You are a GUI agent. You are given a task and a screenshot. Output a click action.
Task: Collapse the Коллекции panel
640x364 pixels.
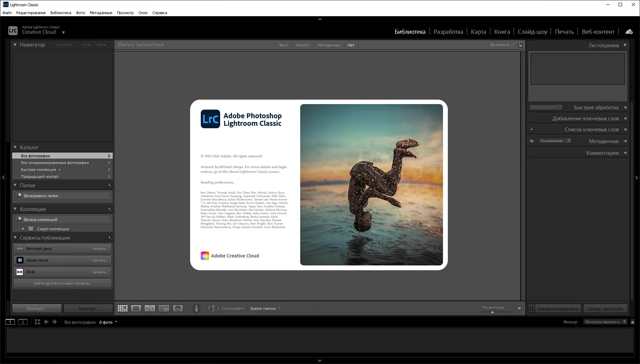pyautogui.click(x=15, y=209)
